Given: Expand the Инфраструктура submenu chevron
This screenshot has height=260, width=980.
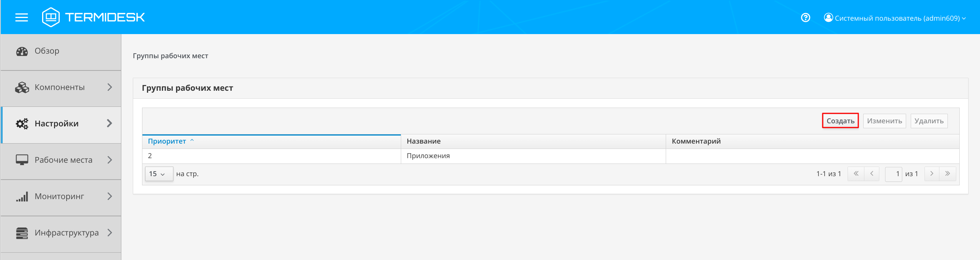Looking at the screenshot, I should coord(110,232).
